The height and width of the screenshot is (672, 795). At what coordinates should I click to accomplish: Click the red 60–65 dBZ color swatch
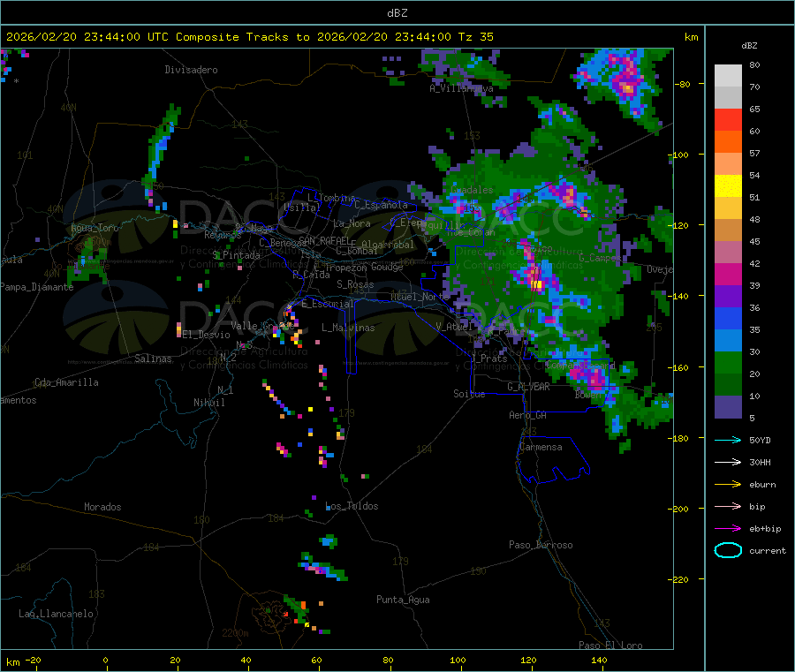[728, 119]
